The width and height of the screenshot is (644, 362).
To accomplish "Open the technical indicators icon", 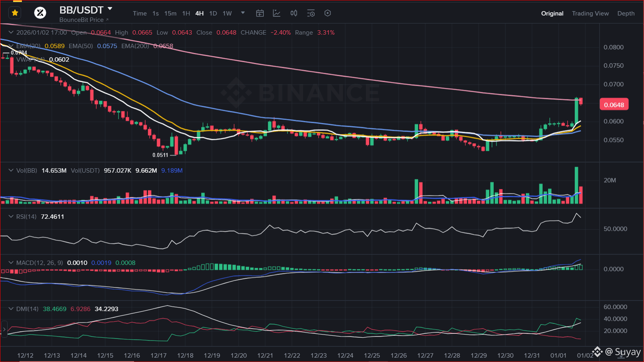I will click(x=276, y=14).
